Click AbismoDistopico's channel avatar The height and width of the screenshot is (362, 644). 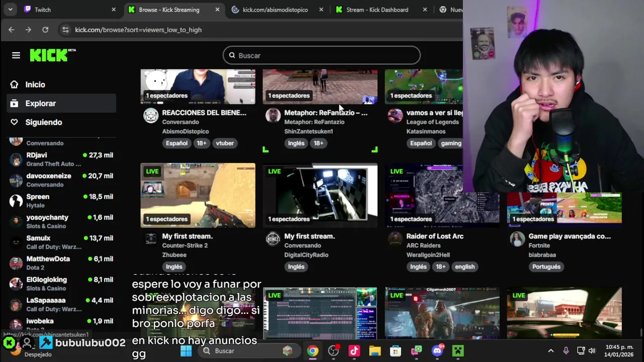(x=151, y=116)
